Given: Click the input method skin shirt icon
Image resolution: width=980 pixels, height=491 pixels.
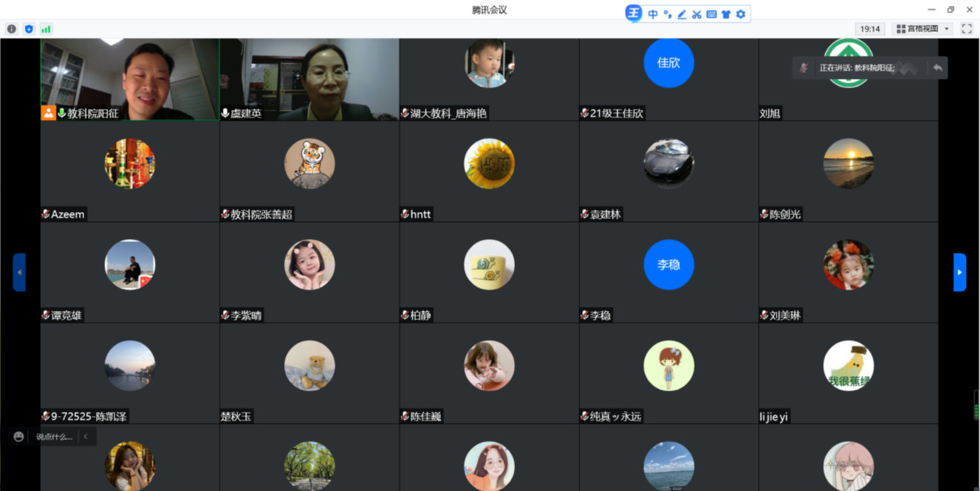Looking at the screenshot, I should click(x=726, y=14).
